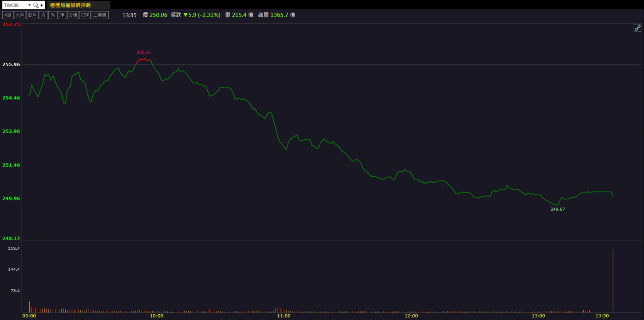Click the 11:00 time axis label
The image size is (644, 320).
tap(284, 316)
